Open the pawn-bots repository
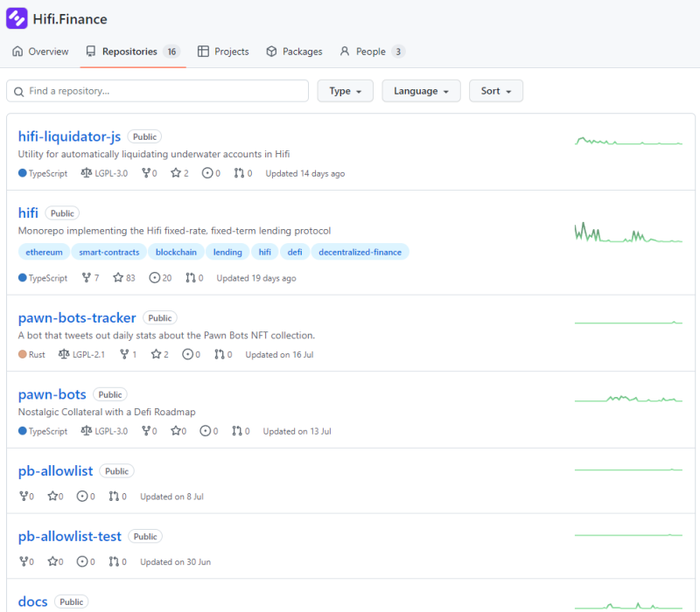This screenshot has height=612, width=700. click(52, 394)
